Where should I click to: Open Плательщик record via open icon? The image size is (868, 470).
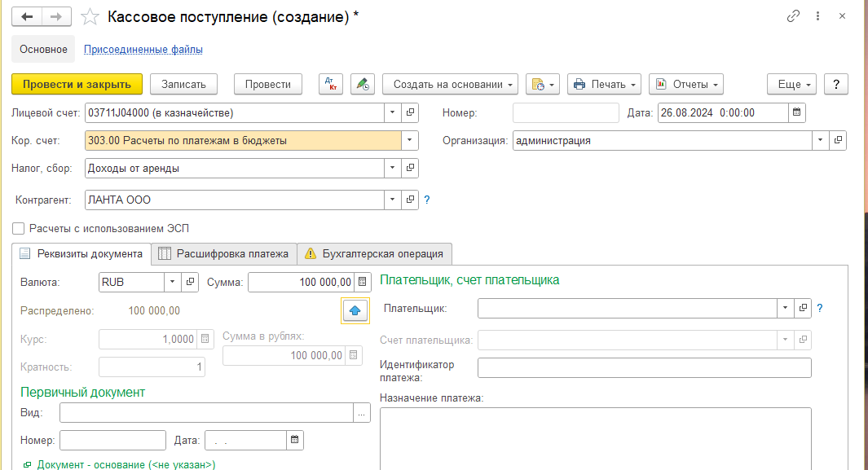(x=803, y=308)
